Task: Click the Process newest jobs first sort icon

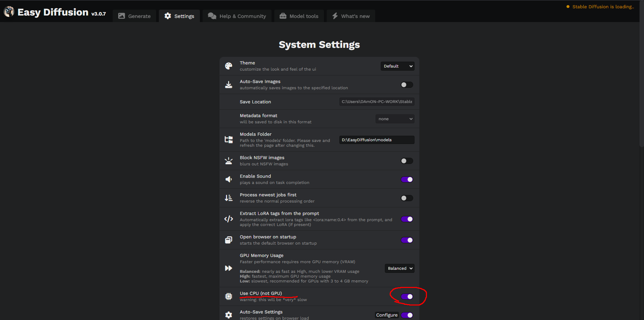Action: coord(228,198)
